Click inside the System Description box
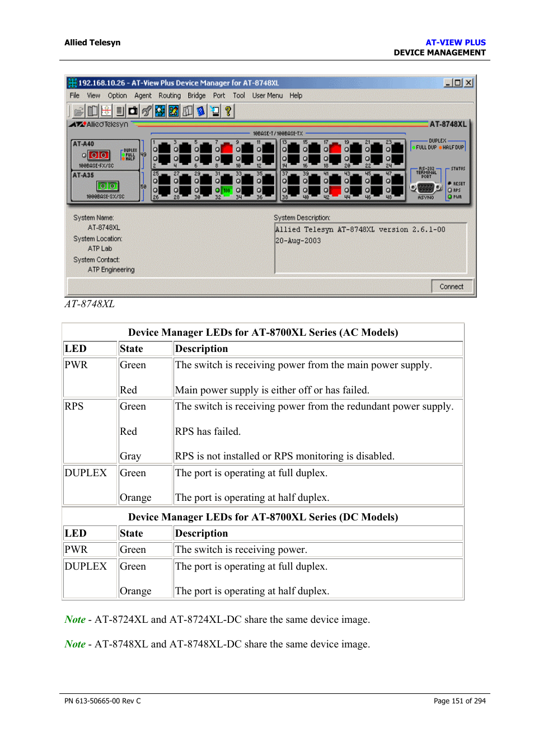Image resolution: width=534 pixels, height=756 pixels. click(x=371, y=248)
